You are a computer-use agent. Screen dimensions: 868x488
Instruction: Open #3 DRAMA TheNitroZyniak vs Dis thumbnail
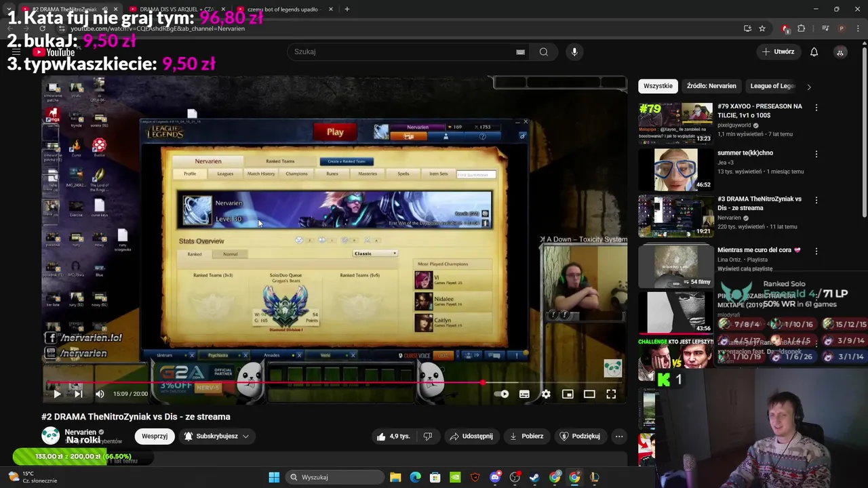tap(675, 216)
